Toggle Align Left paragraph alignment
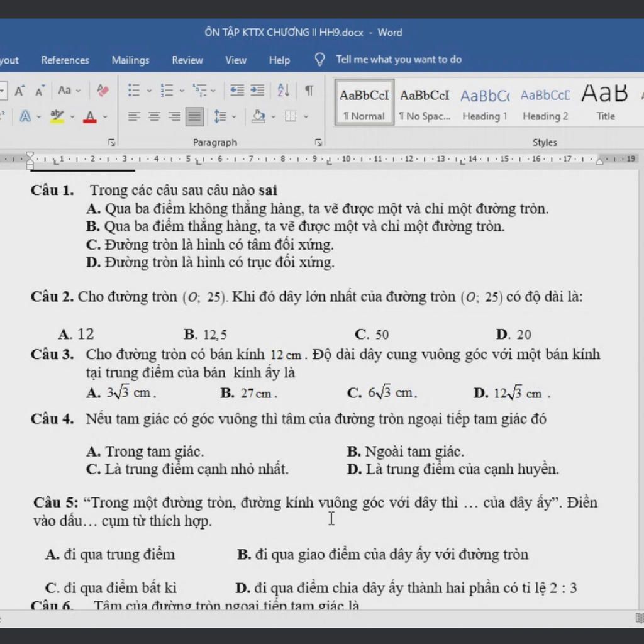 [x=134, y=116]
